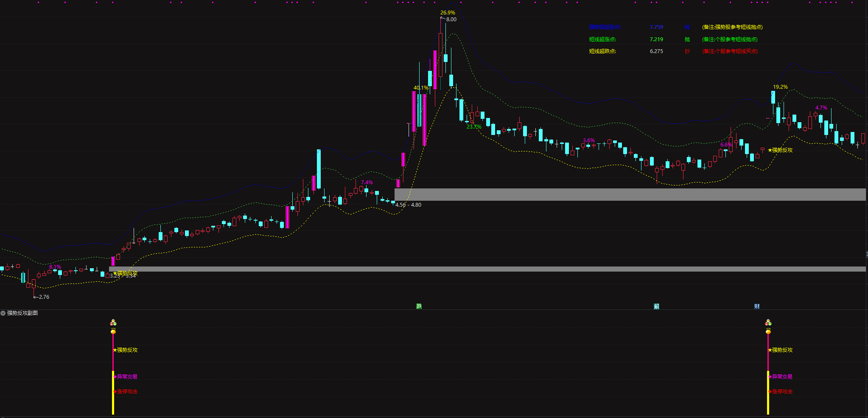868x418 pixels.
Task: Click the green 23.7% drop label
Action: click(474, 127)
